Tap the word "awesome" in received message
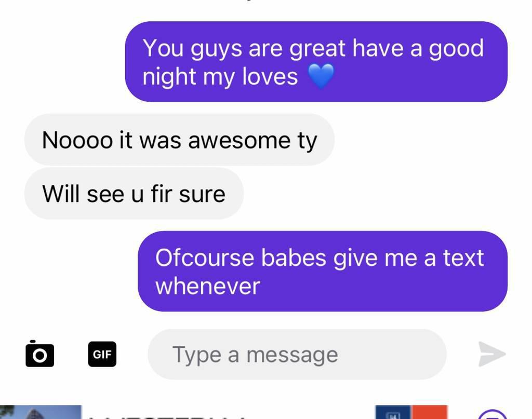Viewport: 532px width, 419px height. [239, 140]
